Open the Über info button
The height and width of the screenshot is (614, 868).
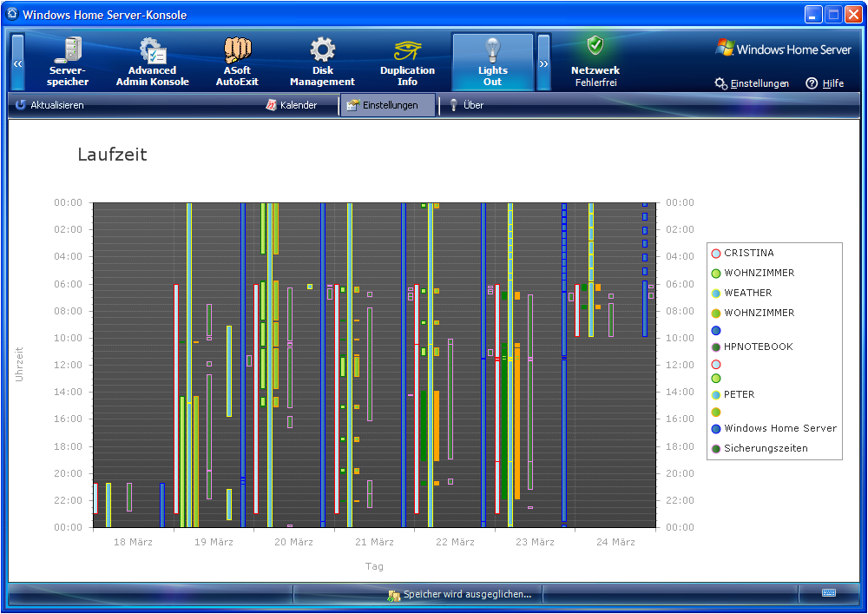[x=466, y=105]
